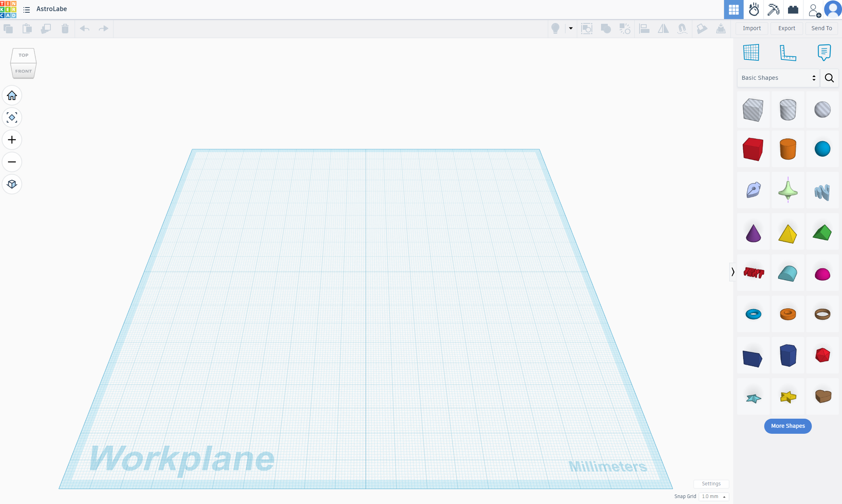
Task: Click the Align tool icon
Action: 644,29
